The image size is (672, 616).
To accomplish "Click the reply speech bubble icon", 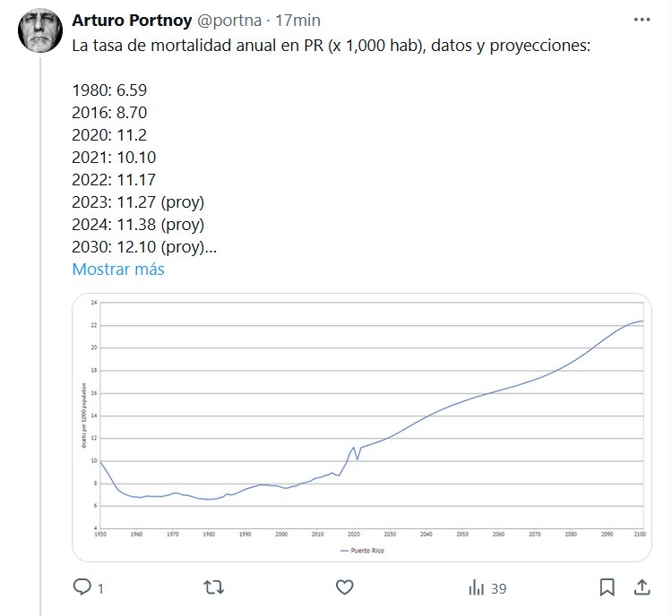I will coord(83,587).
